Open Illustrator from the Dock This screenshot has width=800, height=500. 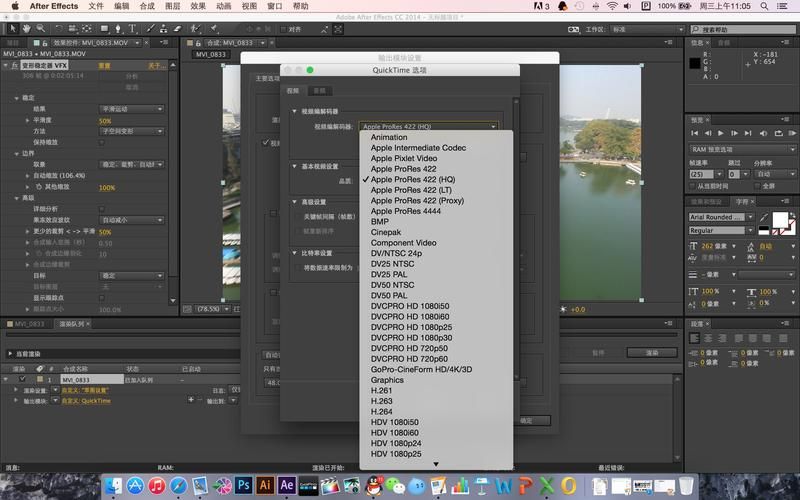click(x=264, y=485)
